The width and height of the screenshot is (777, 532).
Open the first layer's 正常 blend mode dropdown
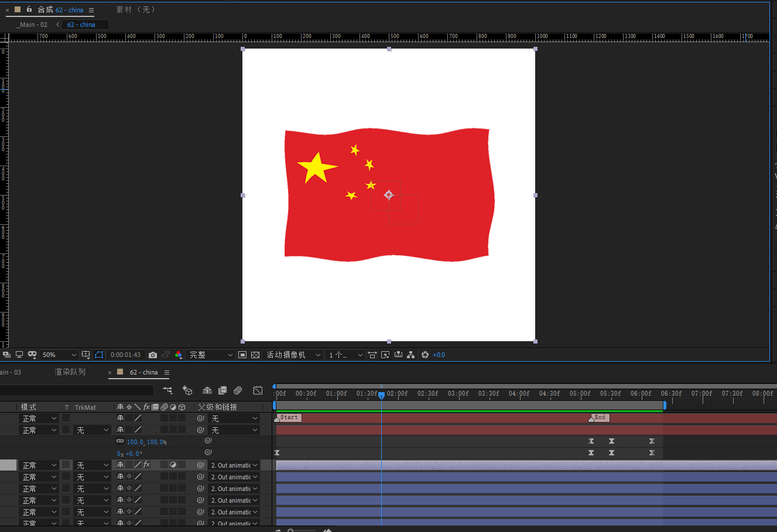point(39,418)
